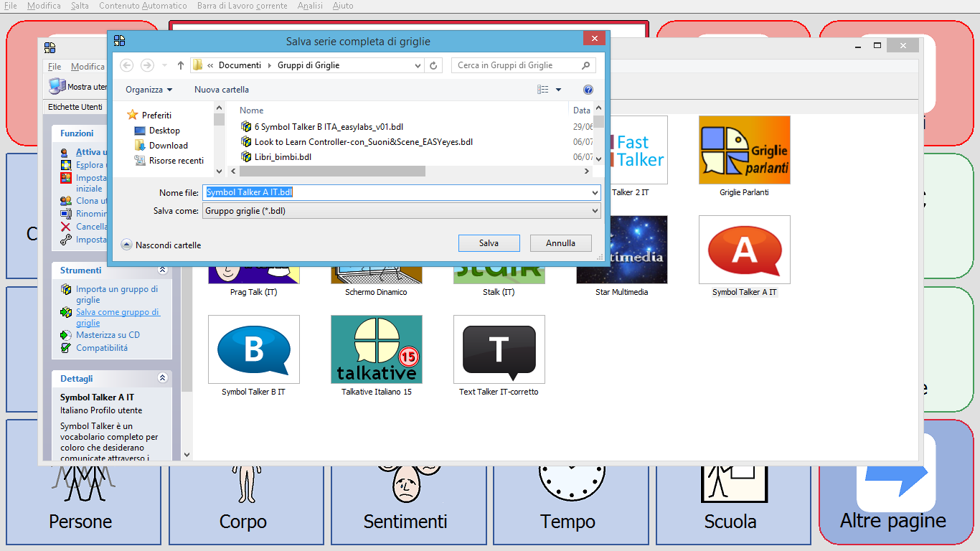The height and width of the screenshot is (551, 980).
Task: Select file 6 Symbol Talker B ITA_easylabs_v01.bdl
Action: click(322, 127)
